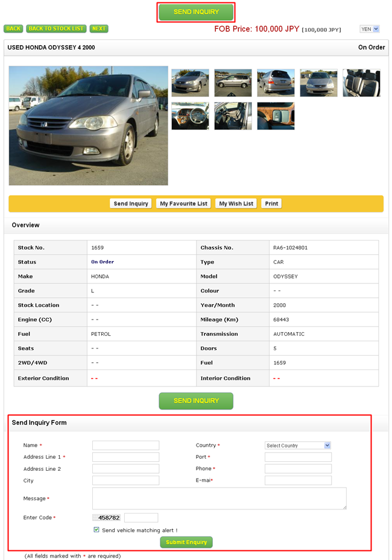Image resolution: width=392 pixels, height=560 pixels.
Task: Click inside the Message text area
Action: coord(220,499)
